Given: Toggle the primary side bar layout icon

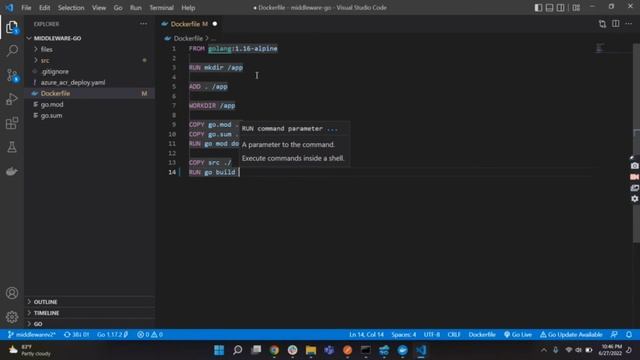Looking at the screenshot, I should 538,7.
